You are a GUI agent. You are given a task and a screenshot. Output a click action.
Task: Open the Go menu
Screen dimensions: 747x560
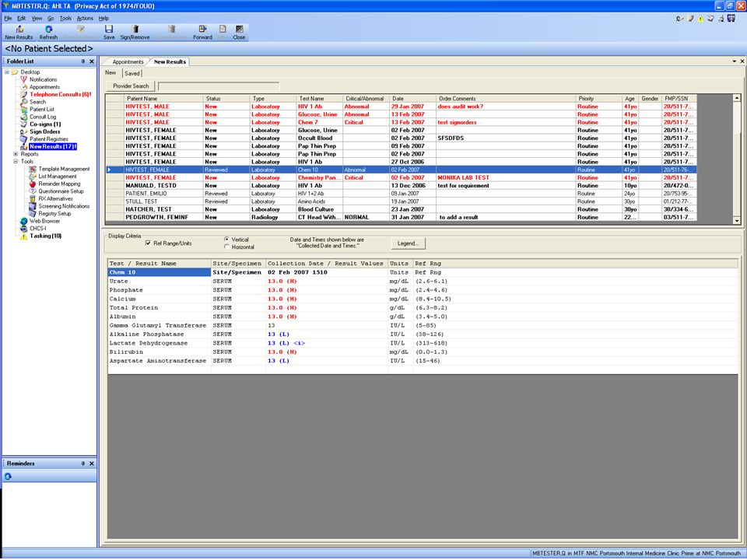[51, 18]
